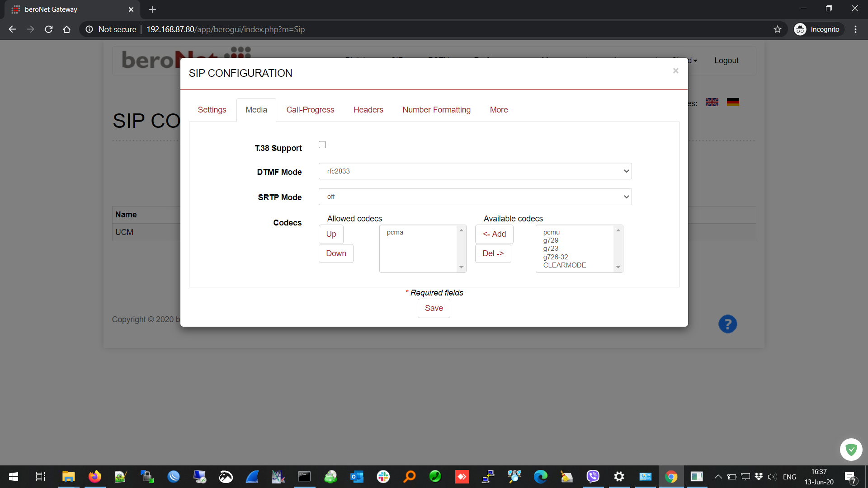Click the blue help question mark icon
868x488 pixels.
[x=727, y=324]
